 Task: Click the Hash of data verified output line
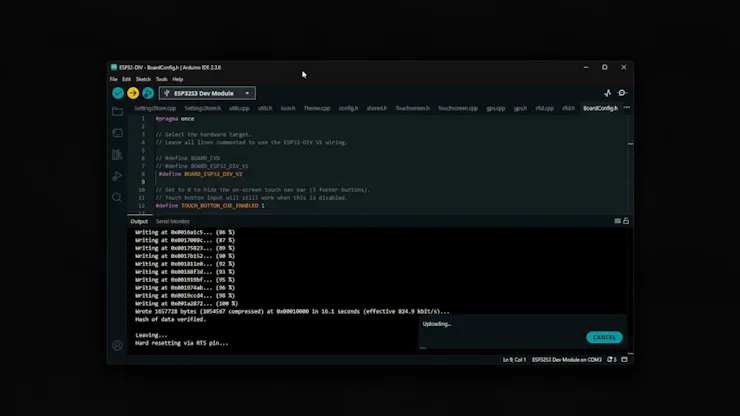(170, 319)
